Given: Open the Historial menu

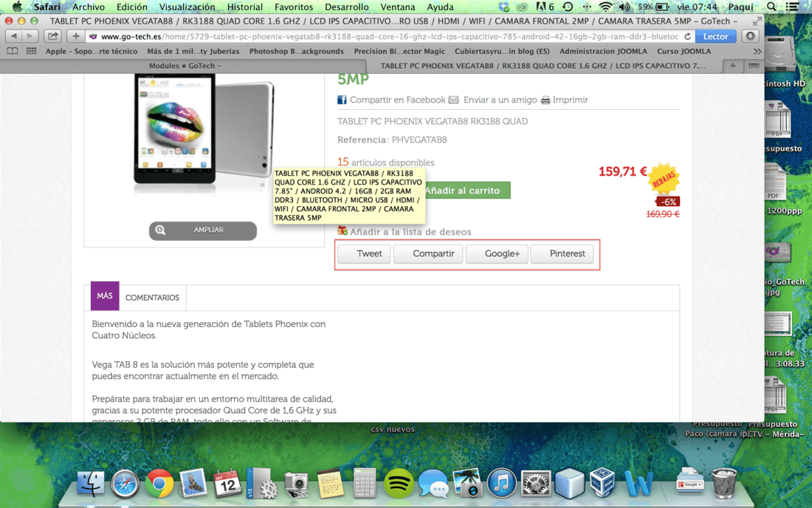Looking at the screenshot, I should point(244,7).
